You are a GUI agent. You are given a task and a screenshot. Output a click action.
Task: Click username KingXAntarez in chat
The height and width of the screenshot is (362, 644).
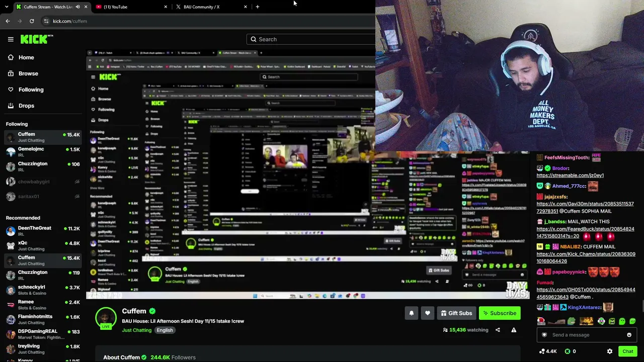(584, 307)
